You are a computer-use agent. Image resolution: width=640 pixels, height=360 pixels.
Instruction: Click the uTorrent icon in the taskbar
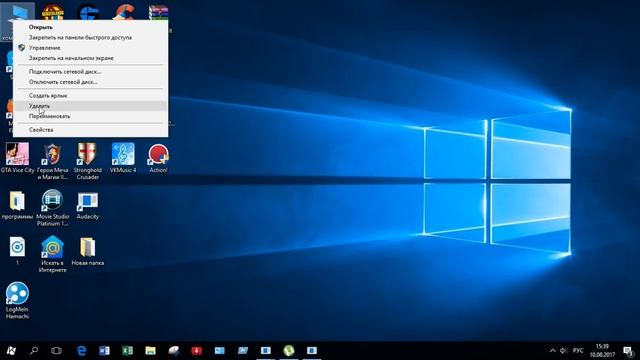[289, 351]
